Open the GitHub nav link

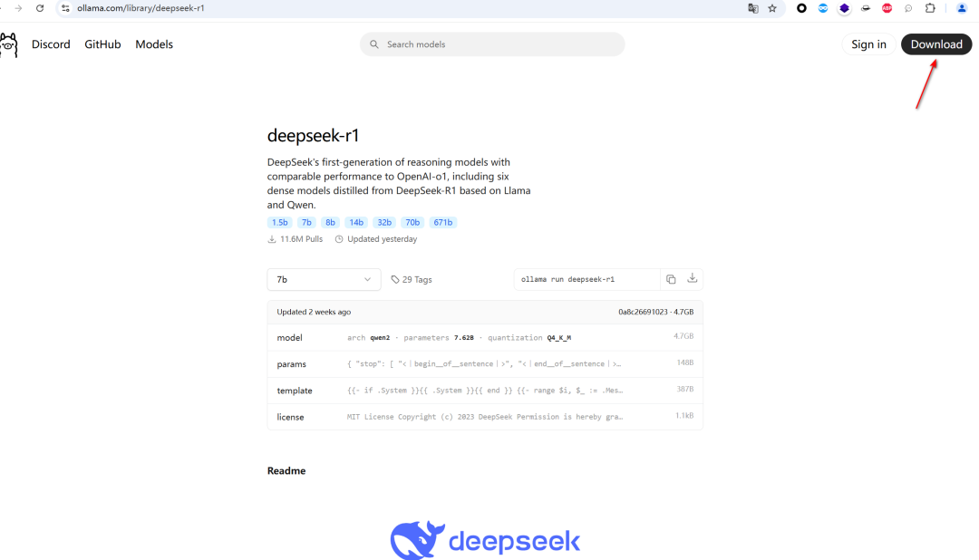102,44
